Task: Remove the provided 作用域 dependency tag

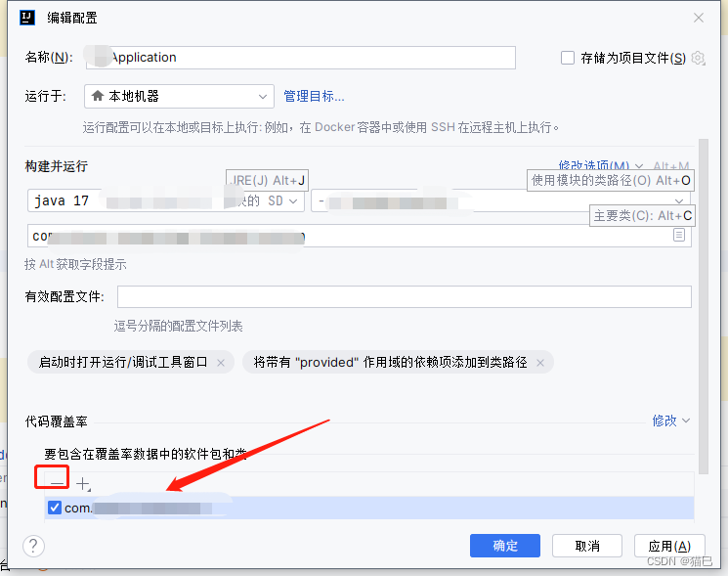Action: (x=540, y=363)
